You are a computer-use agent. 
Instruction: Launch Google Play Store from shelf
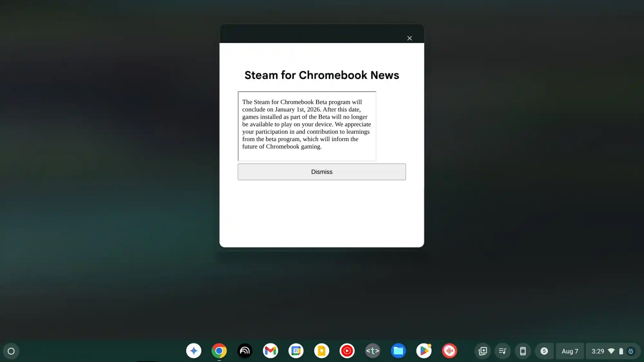(x=424, y=351)
